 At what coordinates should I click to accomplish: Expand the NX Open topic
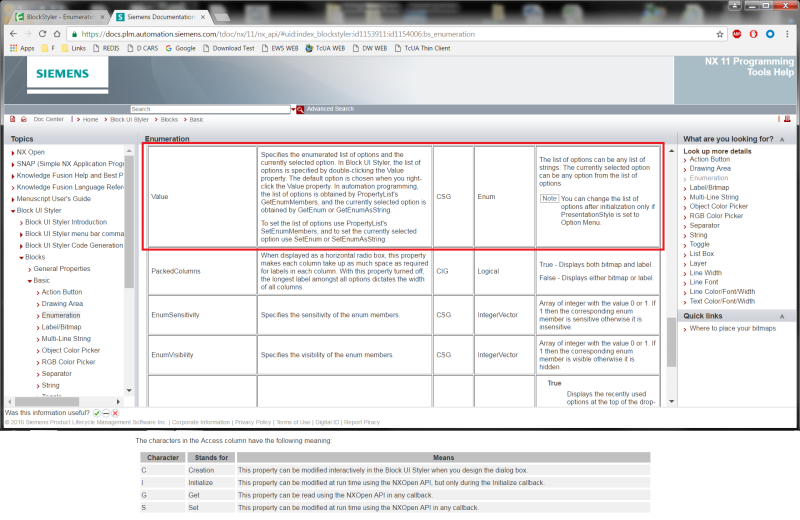coord(13,153)
